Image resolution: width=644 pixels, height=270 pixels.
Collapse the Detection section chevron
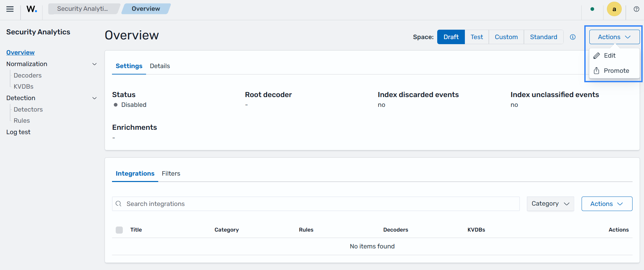(x=94, y=98)
